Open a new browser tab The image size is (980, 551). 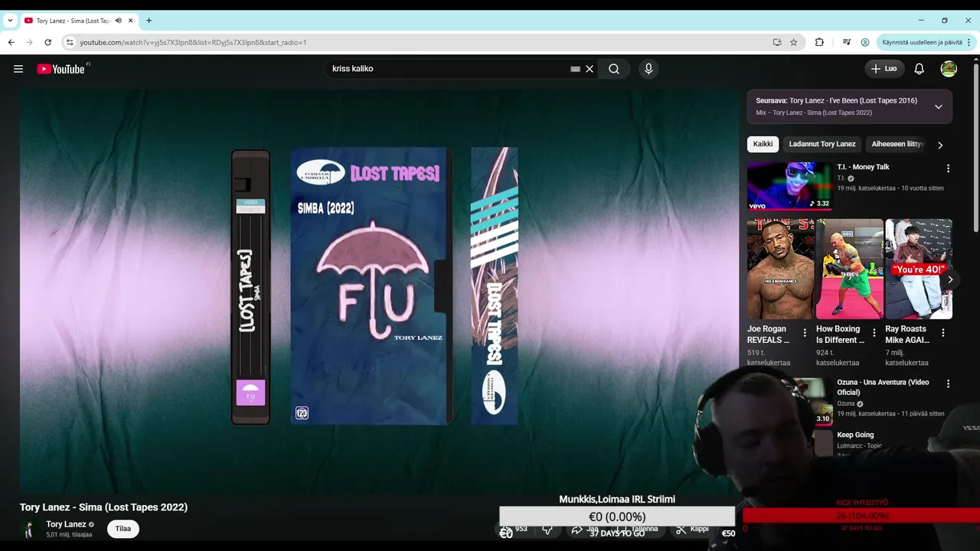[149, 21]
